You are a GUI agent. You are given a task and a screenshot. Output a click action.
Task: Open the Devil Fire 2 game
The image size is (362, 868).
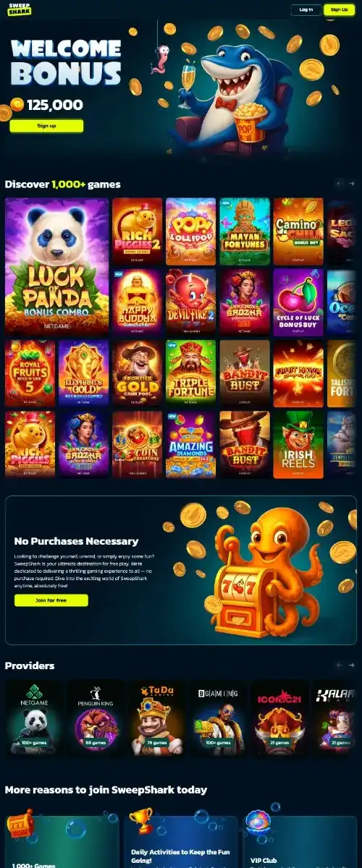tap(191, 302)
